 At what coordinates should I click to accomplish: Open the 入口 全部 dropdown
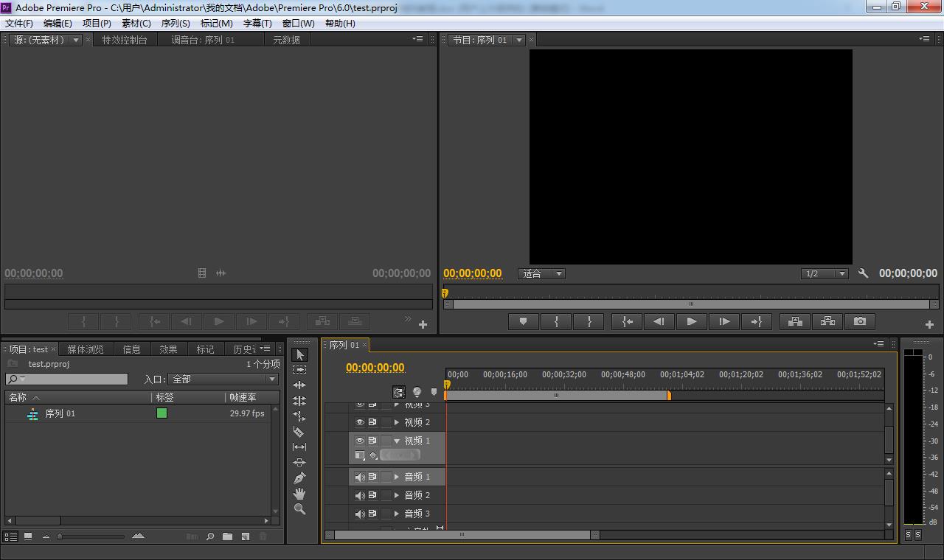point(223,379)
